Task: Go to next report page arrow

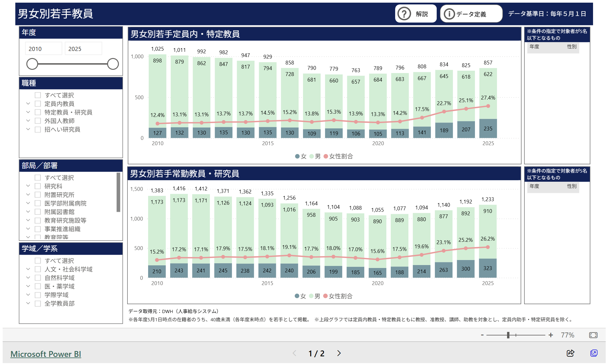Action: tap(339, 353)
